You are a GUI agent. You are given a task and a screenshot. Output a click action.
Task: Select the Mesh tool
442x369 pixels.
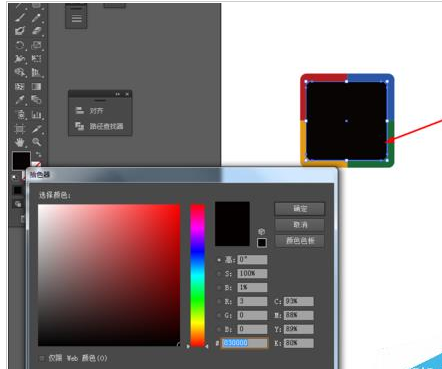coord(20,87)
